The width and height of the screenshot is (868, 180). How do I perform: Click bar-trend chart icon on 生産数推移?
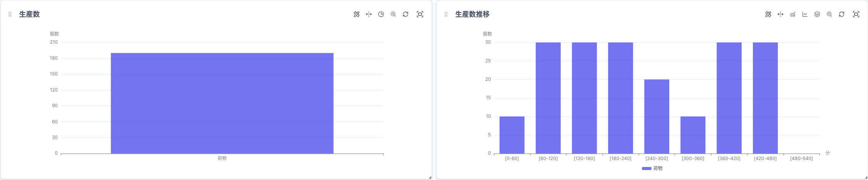pos(793,14)
